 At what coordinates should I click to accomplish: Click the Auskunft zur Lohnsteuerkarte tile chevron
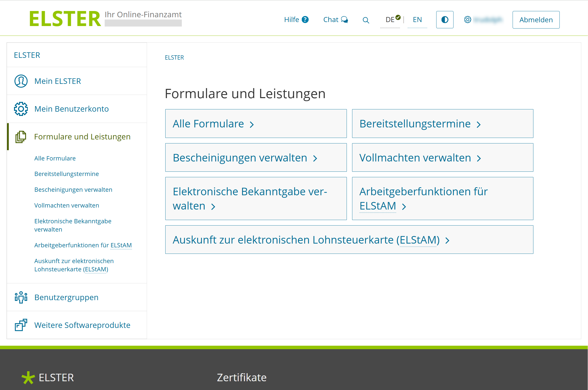click(x=447, y=241)
